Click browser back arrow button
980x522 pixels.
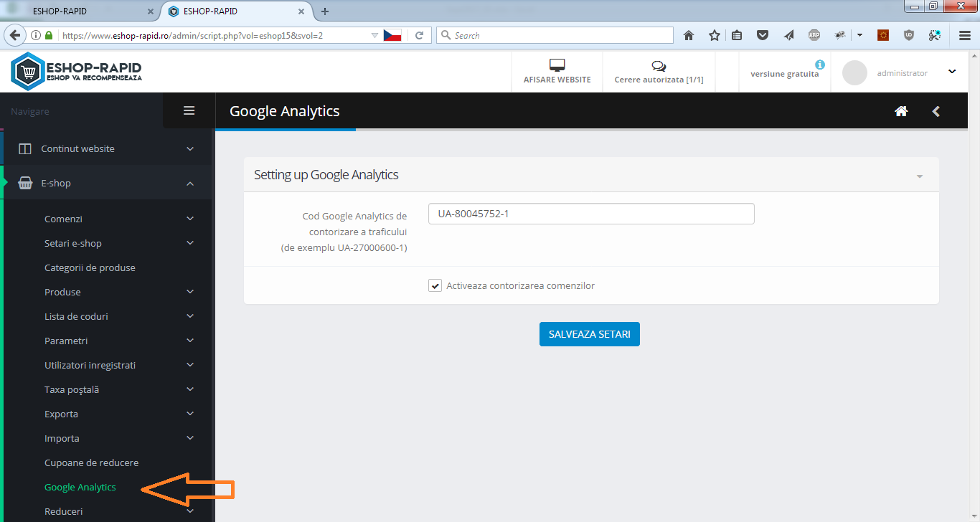click(15, 35)
